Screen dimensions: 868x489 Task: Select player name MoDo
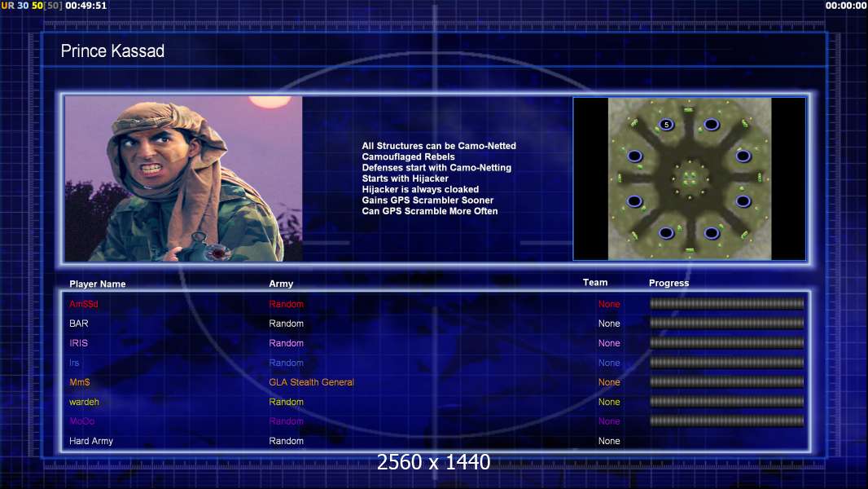[x=82, y=421]
